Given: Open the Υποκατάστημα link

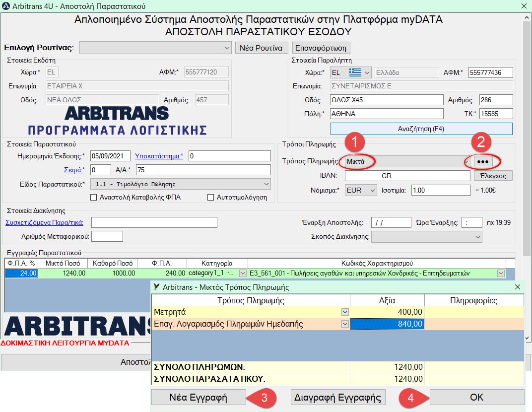Looking at the screenshot, I should [x=159, y=156].
